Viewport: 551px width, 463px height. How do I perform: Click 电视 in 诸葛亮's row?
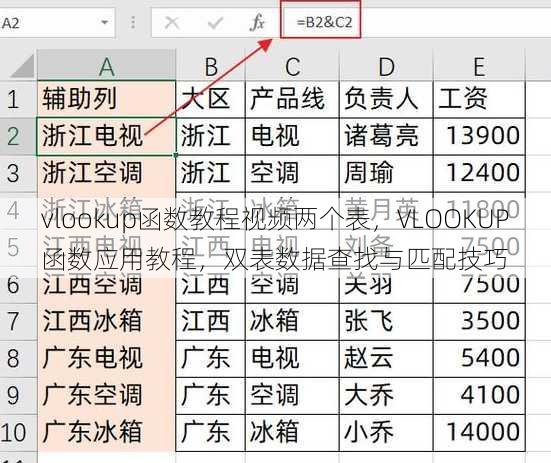click(x=292, y=136)
